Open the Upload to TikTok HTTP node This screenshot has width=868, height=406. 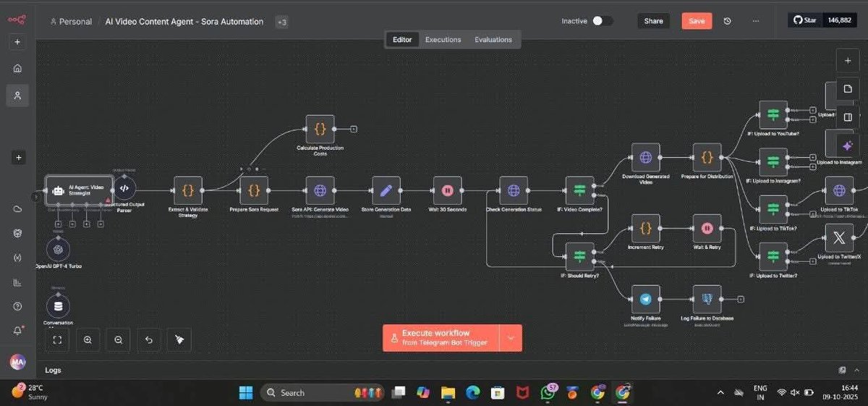point(839,190)
